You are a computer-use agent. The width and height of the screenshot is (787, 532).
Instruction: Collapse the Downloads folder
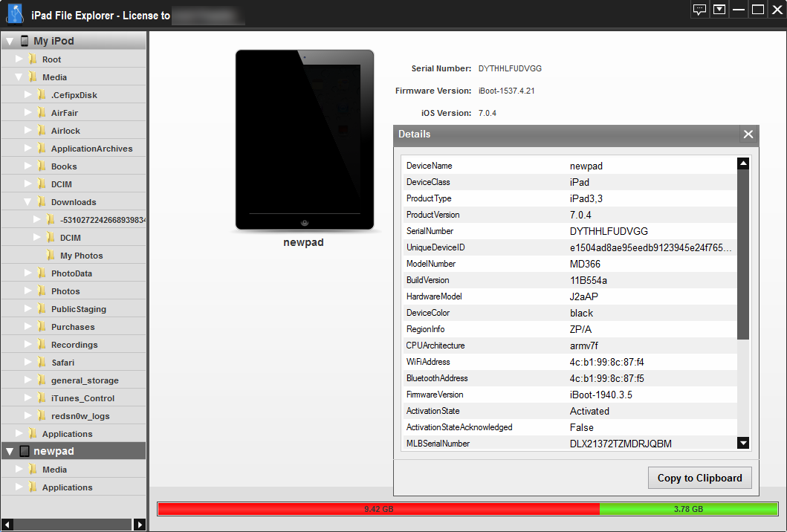click(27, 202)
